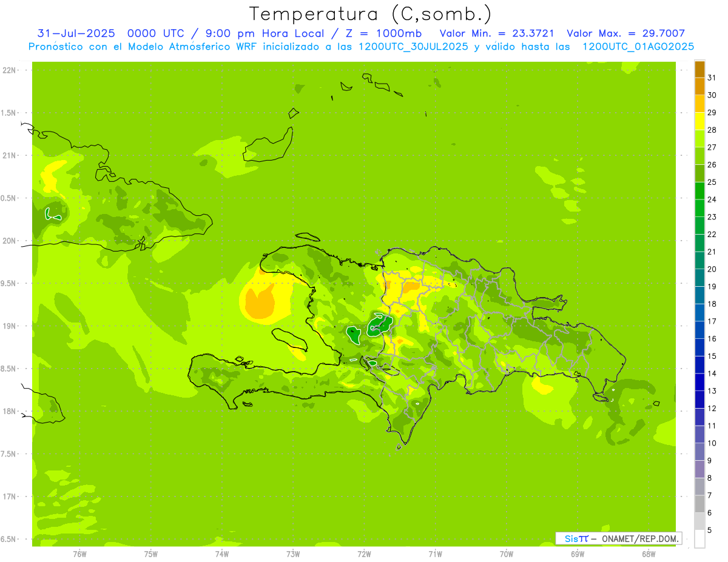Screen dimensions: 728x562
Task: Click the 'Valor Min. = 23.3721' text
Action: pos(497,33)
